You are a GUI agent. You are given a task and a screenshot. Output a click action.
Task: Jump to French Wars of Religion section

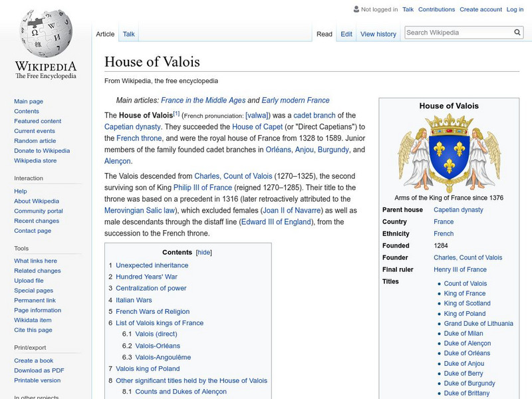pyautogui.click(x=153, y=311)
